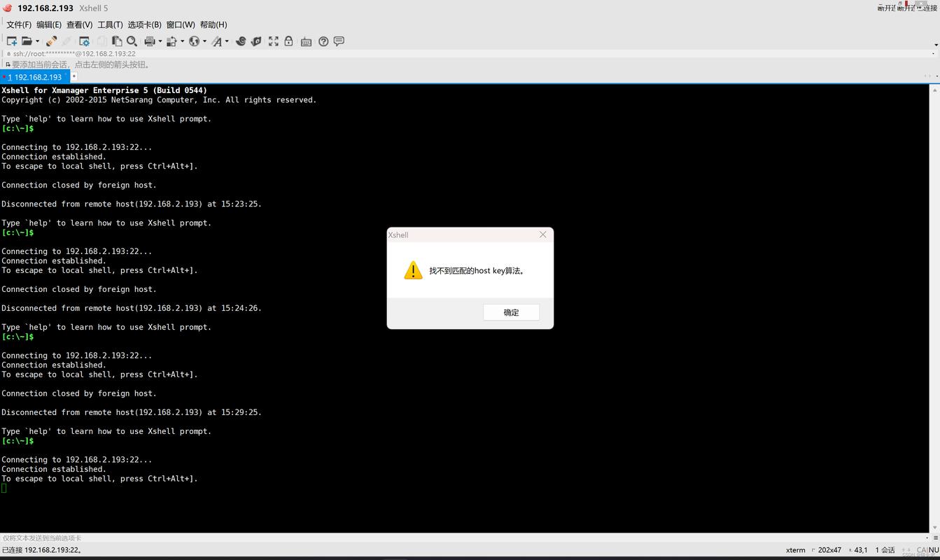The height and width of the screenshot is (560, 940).
Task: Click the 'Disconnected ... at 15:23:25' line
Action: [132, 204]
